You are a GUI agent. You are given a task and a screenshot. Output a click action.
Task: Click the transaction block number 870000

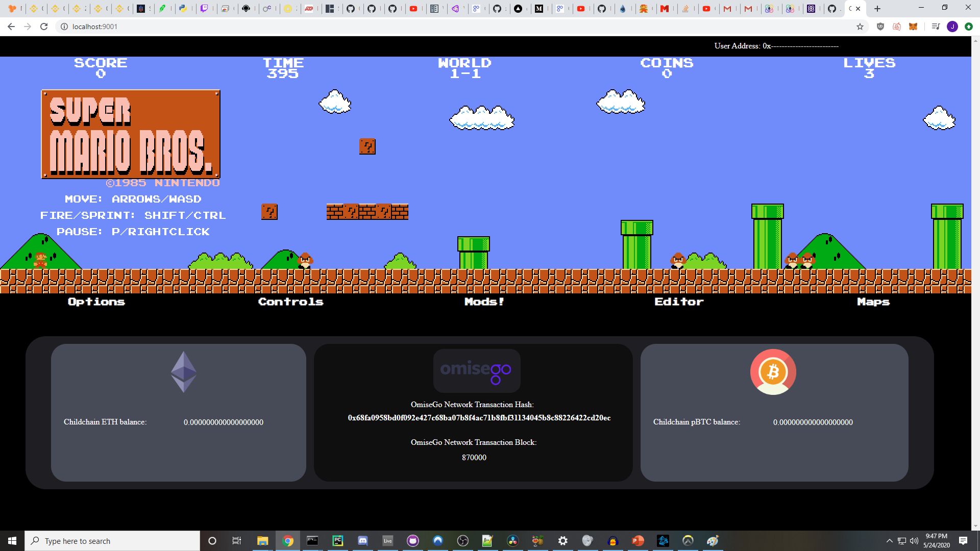coord(474,458)
